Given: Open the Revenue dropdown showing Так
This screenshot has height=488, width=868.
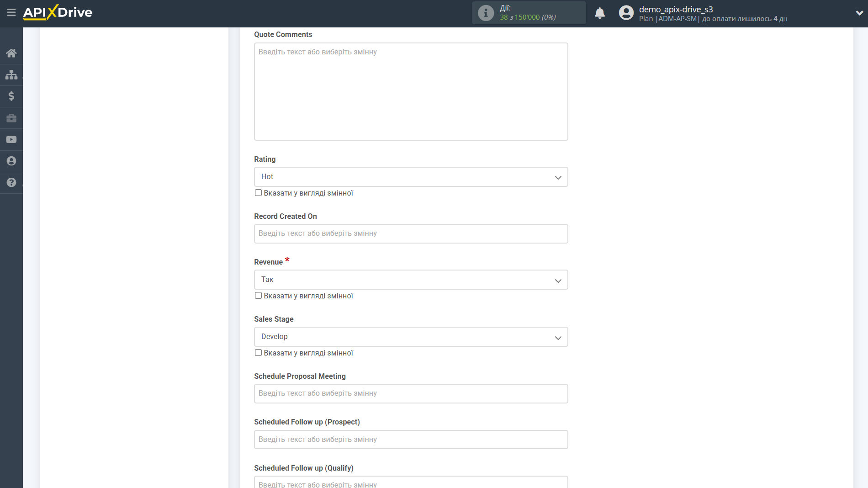Looking at the screenshot, I should 411,280.
